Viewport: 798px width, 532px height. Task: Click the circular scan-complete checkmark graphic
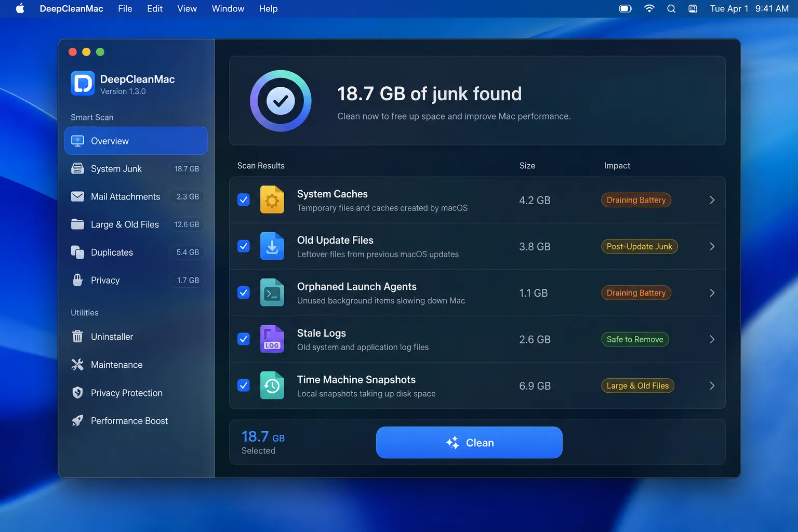click(281, 101)
